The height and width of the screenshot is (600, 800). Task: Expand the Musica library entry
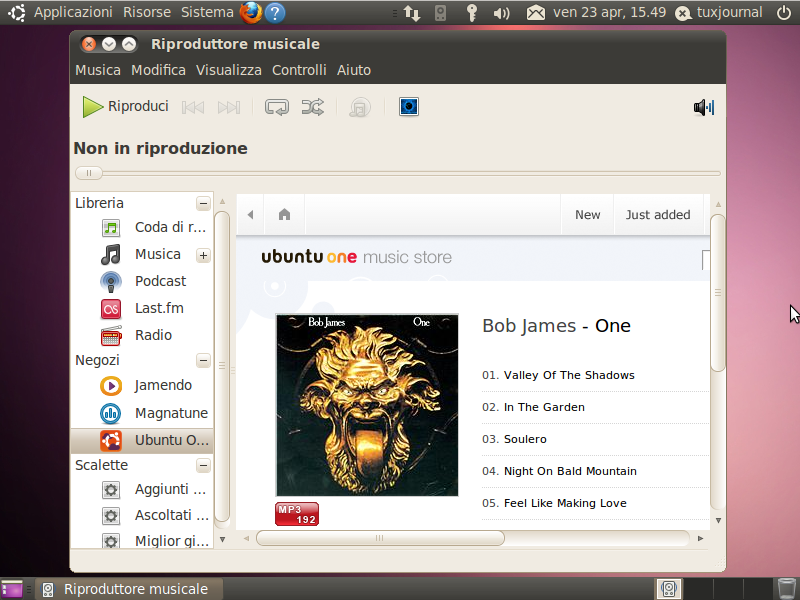[203, 255]
